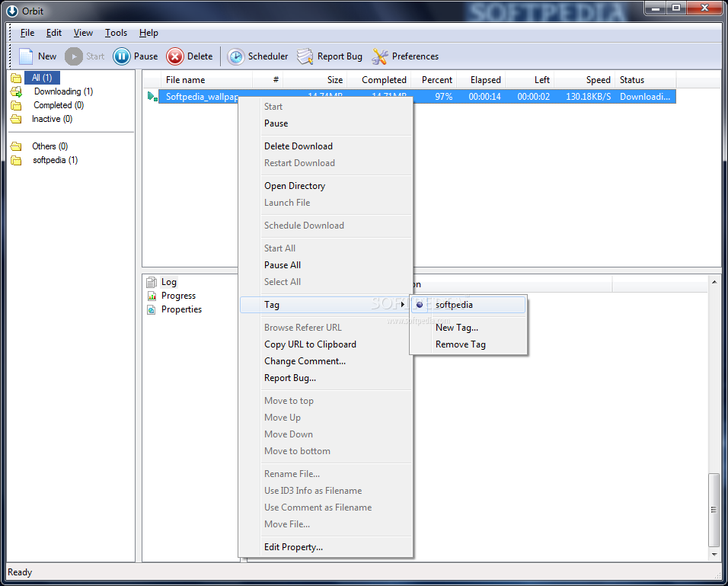Open the View menu

click(83, 33)
